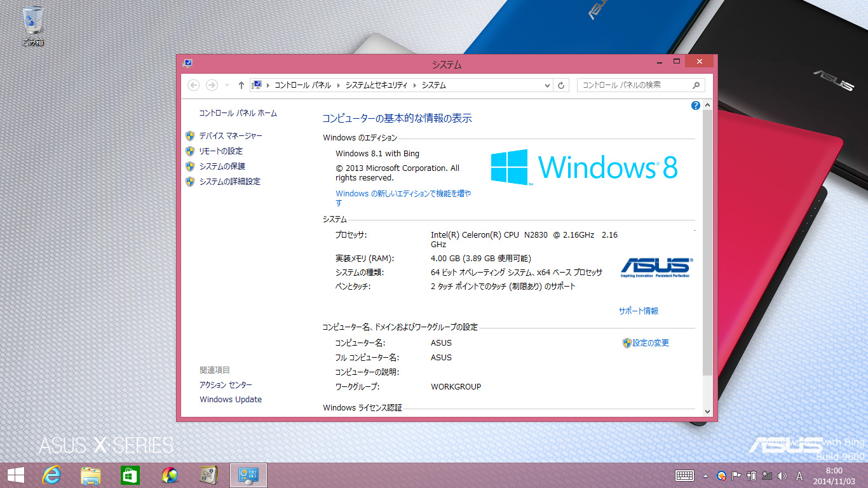The height and width of the screenshot is (488, 868).
Task: Show hidden tray icons with the up arrow
Action: pyautogui.click(x=705, y=475)
